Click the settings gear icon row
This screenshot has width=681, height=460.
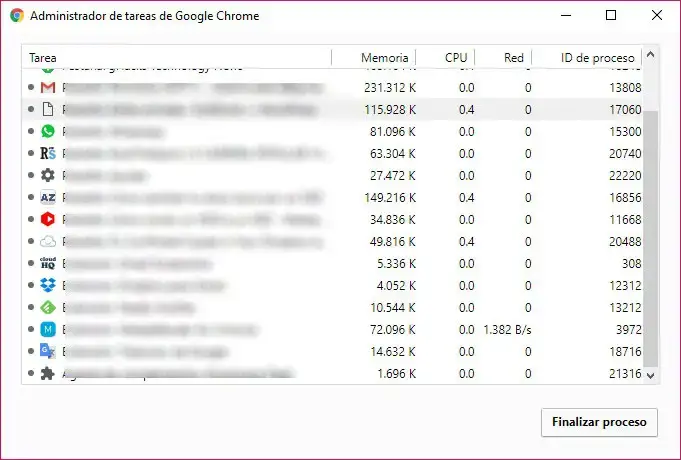click(x=332, y=175)
